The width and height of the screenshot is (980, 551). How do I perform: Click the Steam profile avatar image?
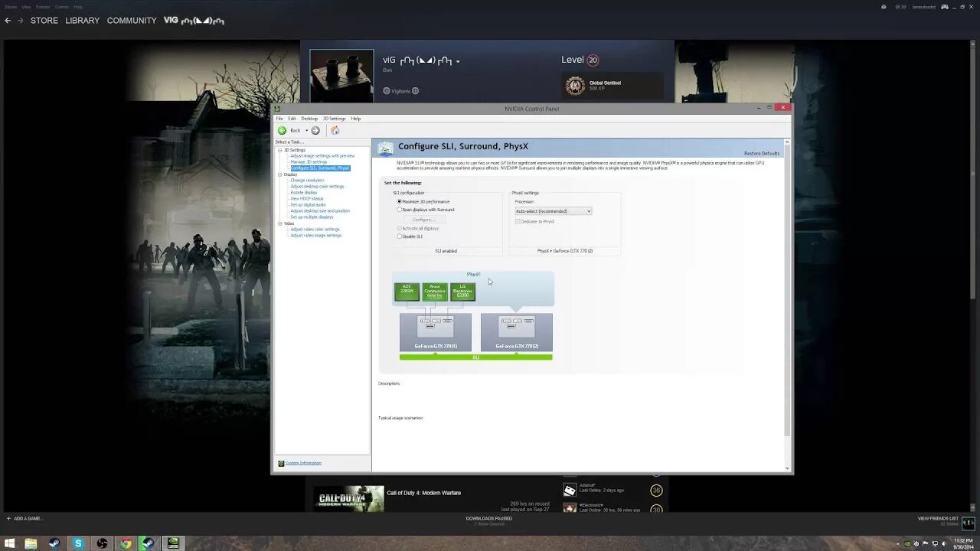341,76
